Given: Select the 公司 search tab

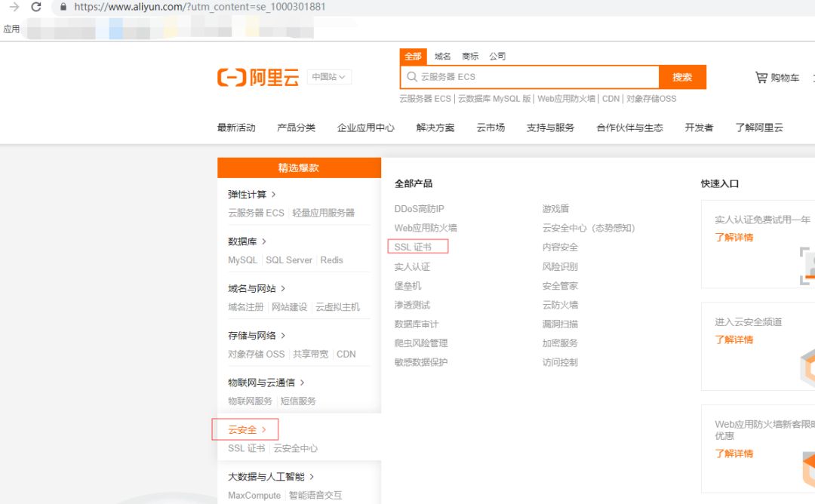Looking at the screenshot, I should point(497,56).
